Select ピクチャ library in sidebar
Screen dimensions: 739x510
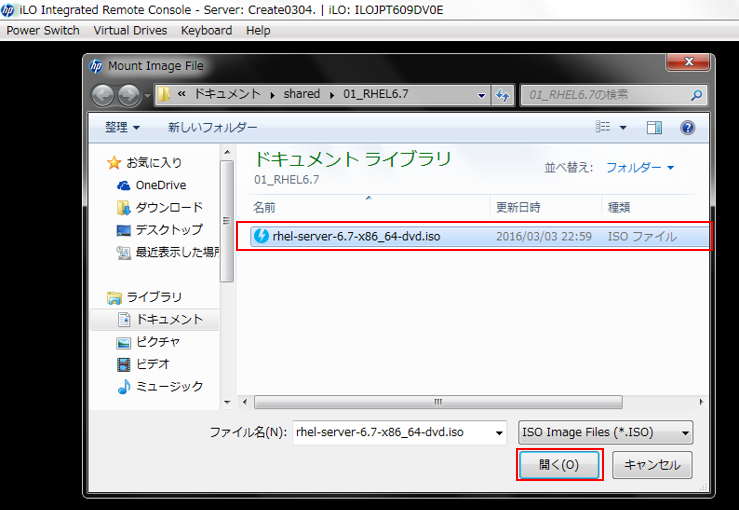click(158, 342)
